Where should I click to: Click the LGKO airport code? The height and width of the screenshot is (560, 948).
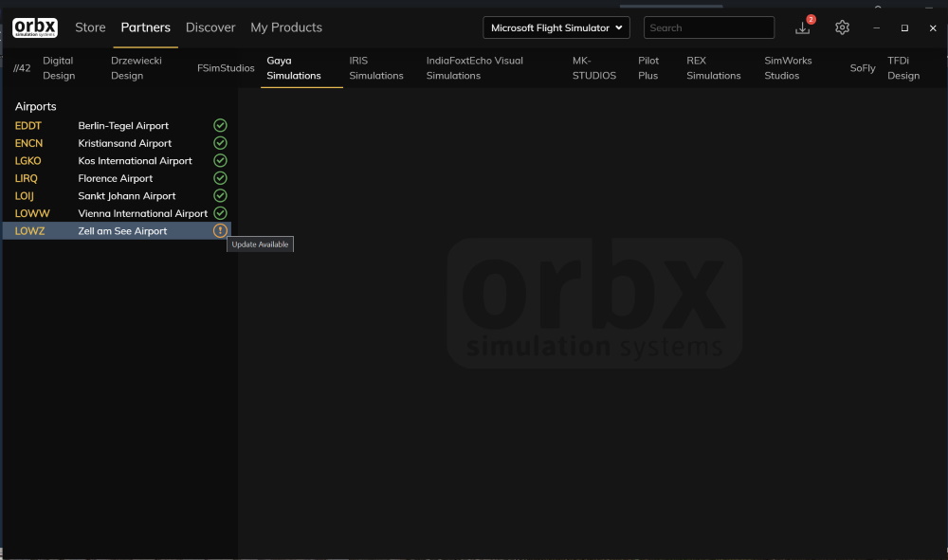tap(27, 160)
